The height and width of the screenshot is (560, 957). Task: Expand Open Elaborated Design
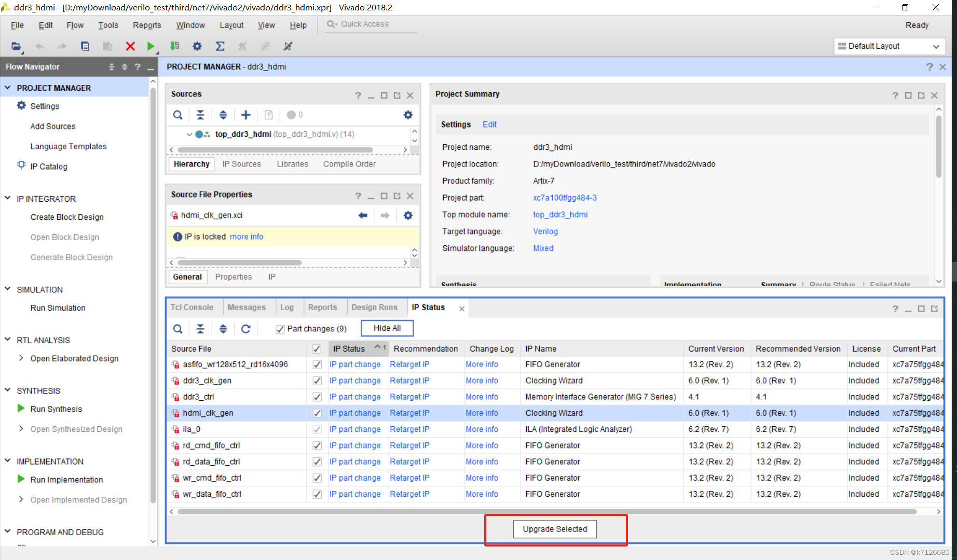[21, 358]
